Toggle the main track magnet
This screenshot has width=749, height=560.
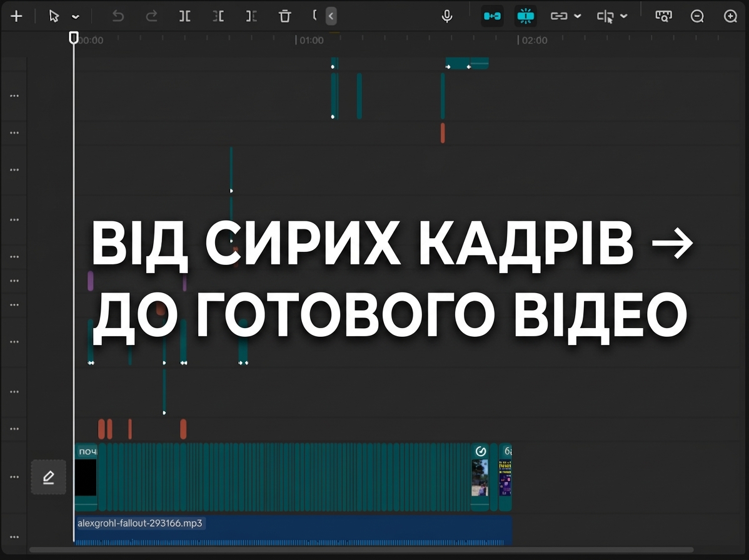[x=492, y=16]
